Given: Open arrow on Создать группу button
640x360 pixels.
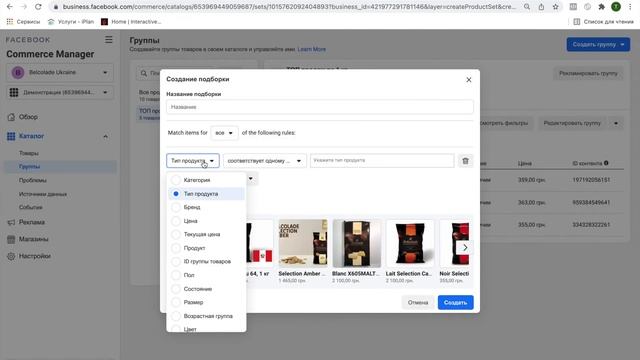Looking at the screenshot, I should (622, 44).
